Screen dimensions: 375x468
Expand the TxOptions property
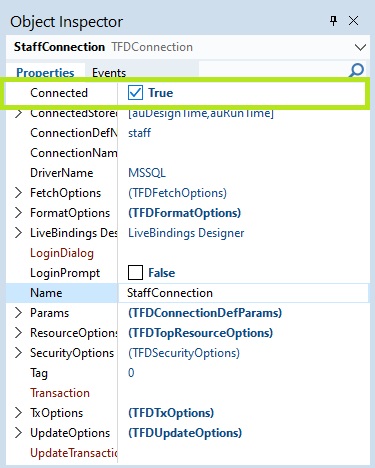click(x=19, y=413)
